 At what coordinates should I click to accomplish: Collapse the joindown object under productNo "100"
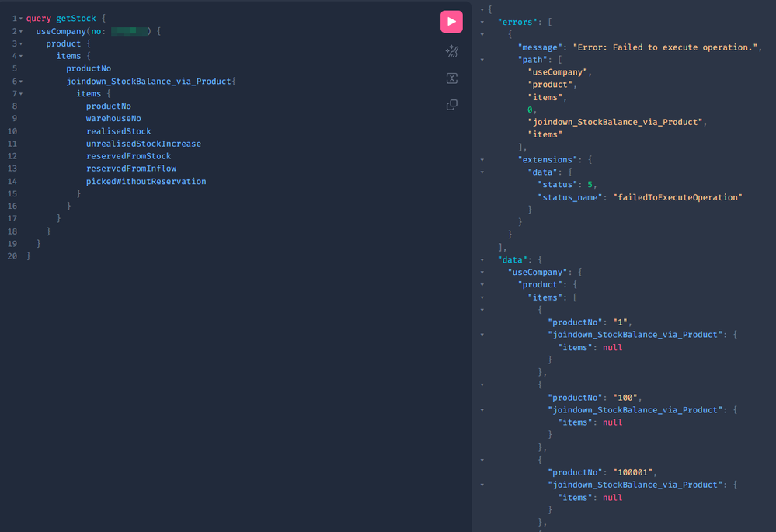tap(482, 410)
